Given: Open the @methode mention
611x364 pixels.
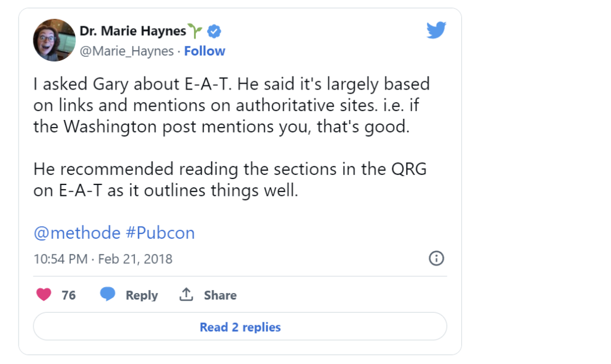Looking at the screenshot, I should point(77,233).
